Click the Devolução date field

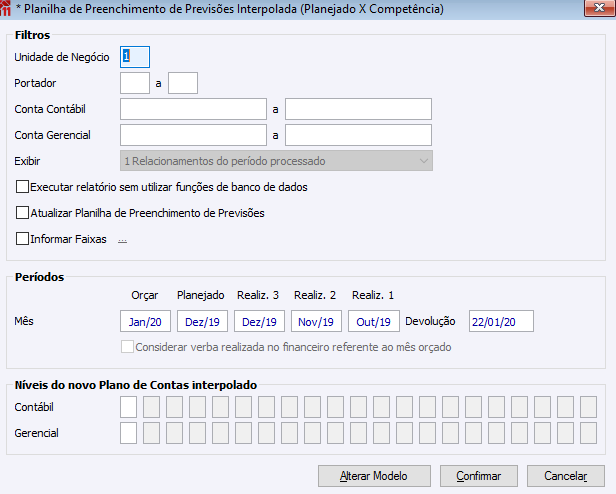pyautogui.click(x=501, y=321)
